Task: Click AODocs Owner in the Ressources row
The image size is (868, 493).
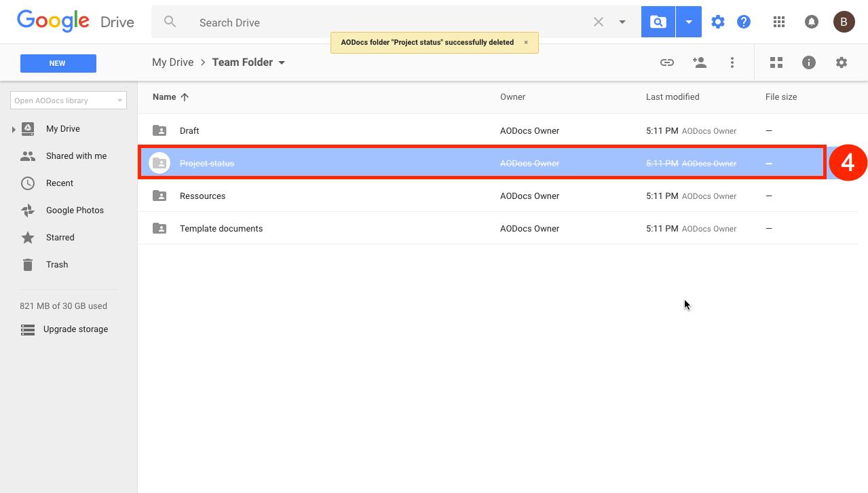Action: tap(529, 196)
